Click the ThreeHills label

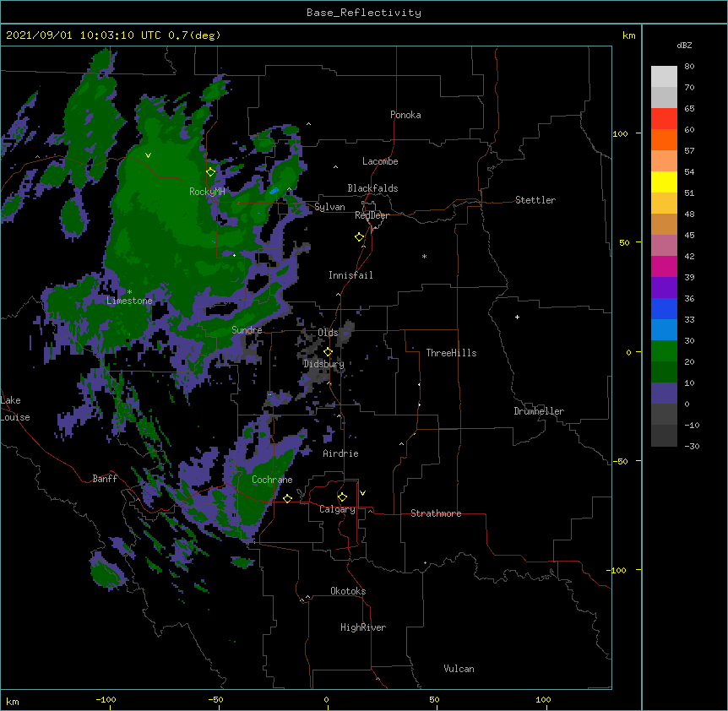tap(451, 353)
